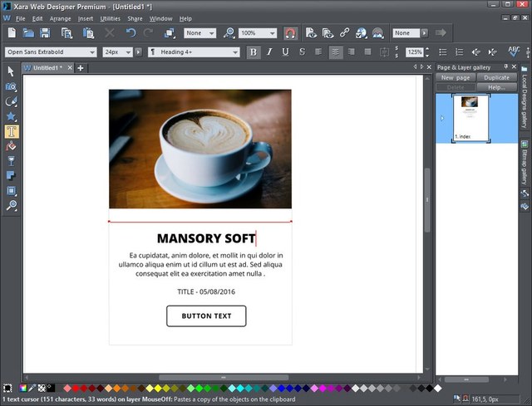This screenshot has width=532, height=406.
Task: Click the Save disk icon
Action: click(x=46, y=33)
